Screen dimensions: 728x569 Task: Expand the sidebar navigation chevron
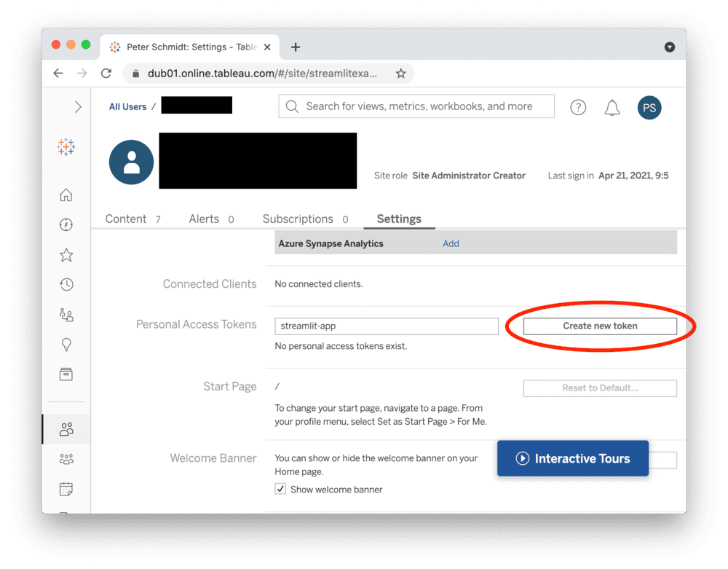point(78,107)
